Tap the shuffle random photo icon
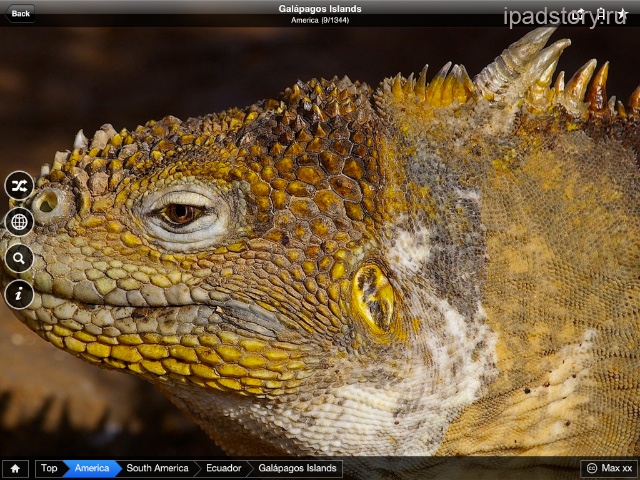 tap(19, 186)
